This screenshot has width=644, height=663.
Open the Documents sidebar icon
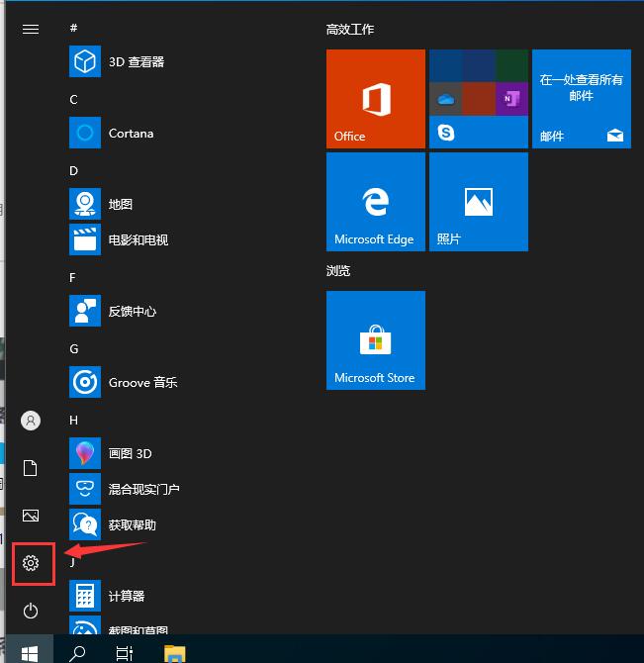[31, 468]
